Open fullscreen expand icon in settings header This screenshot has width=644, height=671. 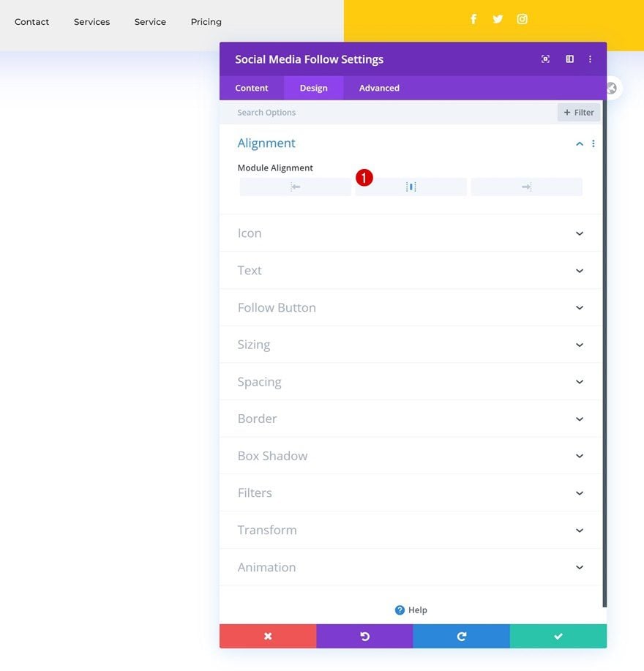[545, 59]
